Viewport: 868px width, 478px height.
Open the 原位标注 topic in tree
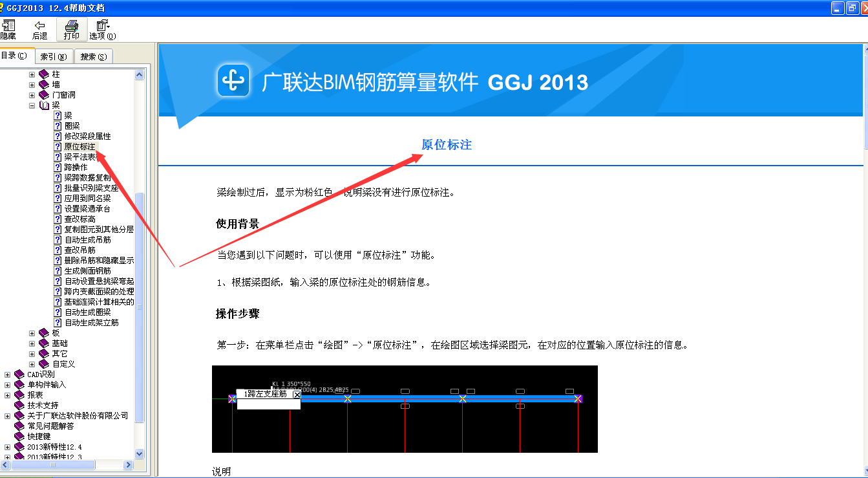coord(79,147)
